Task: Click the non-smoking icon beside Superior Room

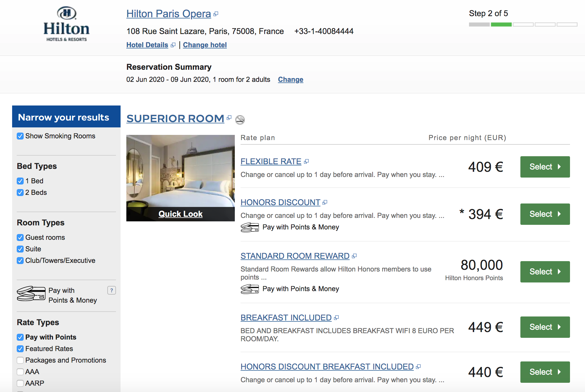Action: 240,120
